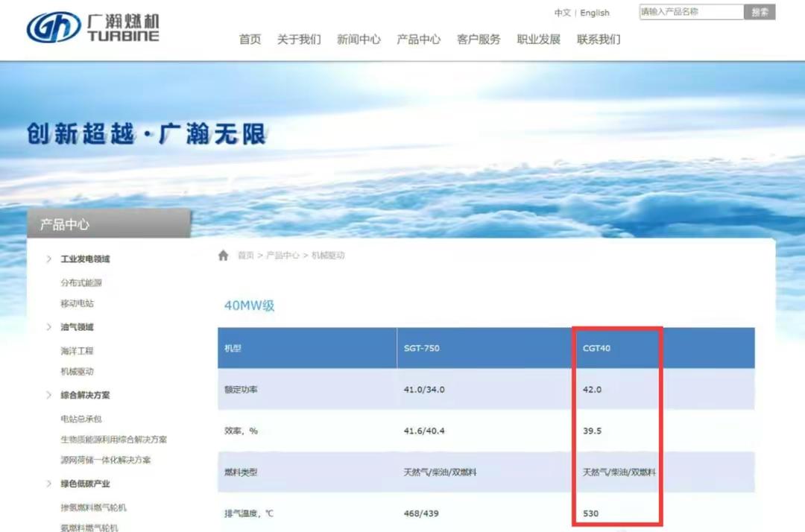The height and width of the screenshot is (532, 805).
Task: Select 机械驱动 in the sidebar
Action: click(79, 371)
